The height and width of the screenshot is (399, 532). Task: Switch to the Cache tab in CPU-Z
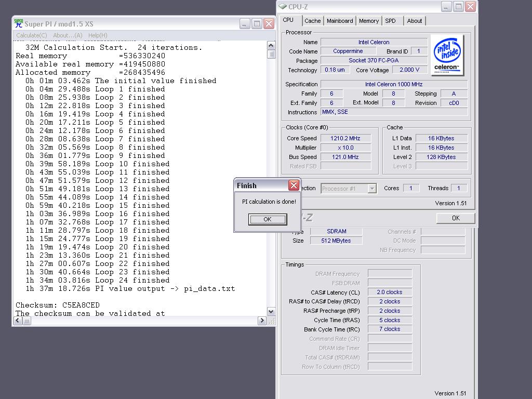(x=312, y=21)
